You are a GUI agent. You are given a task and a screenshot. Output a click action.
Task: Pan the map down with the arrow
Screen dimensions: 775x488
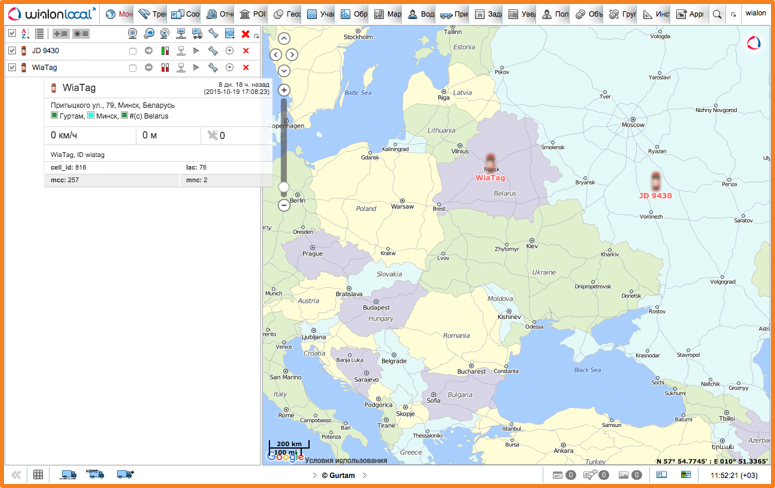click(284, 71)
